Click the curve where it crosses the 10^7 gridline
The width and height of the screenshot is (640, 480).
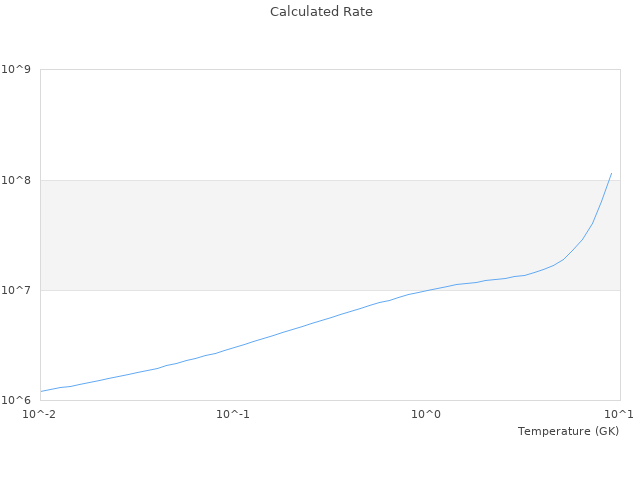tap(427, 290)
